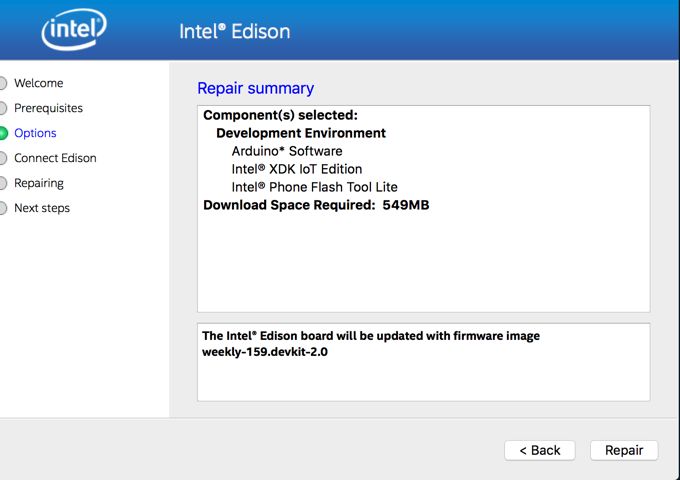680x480 pixels.
Task: Click the Intel Edison header title
Action: tap(235, 32)
